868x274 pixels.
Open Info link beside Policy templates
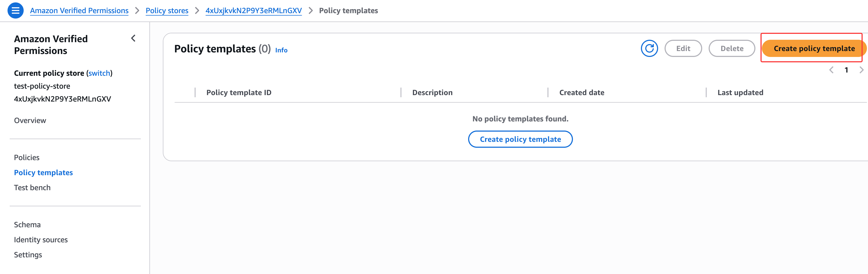click(x=281, y=50)
